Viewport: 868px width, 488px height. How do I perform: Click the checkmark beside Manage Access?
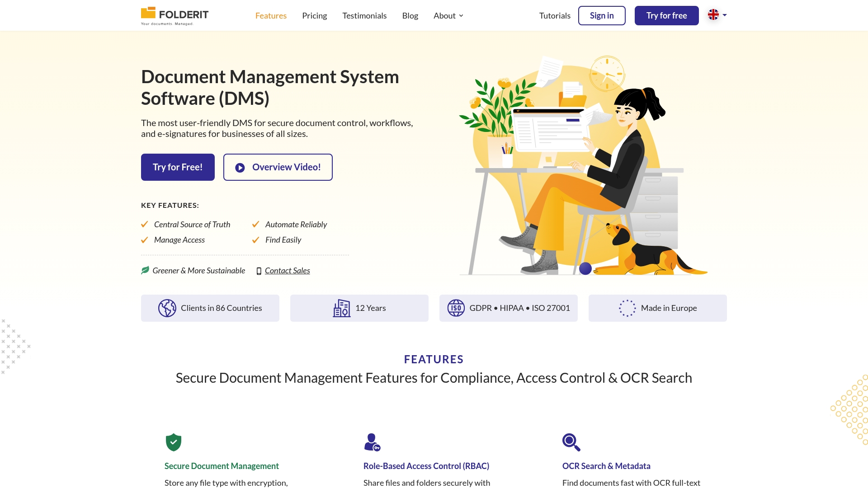pyautogui.click(x=145, y=240)
